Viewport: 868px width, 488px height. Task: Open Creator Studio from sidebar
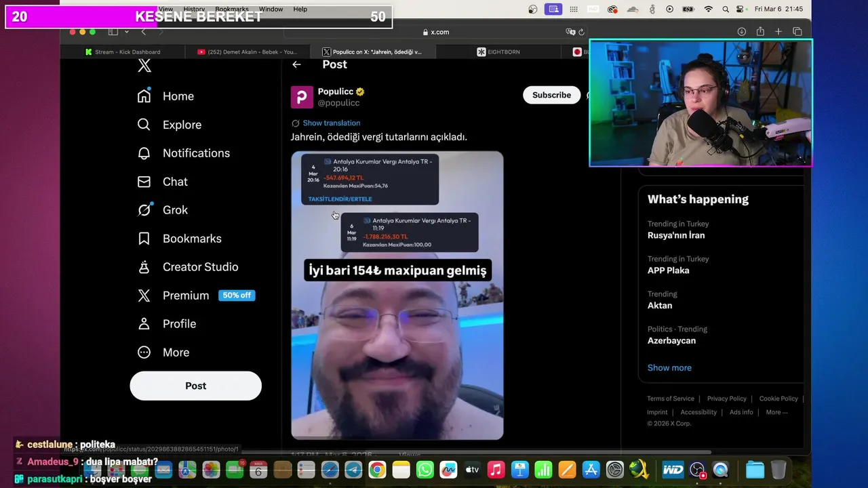pyautogui.click(x=187, y=267)
